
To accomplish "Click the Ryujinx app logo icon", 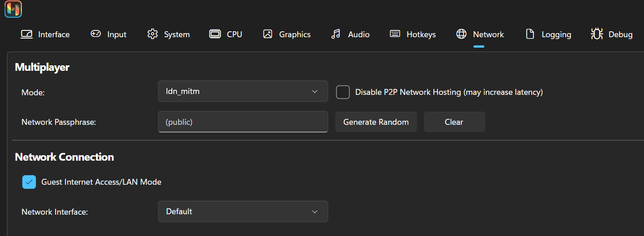I will 13,9.
